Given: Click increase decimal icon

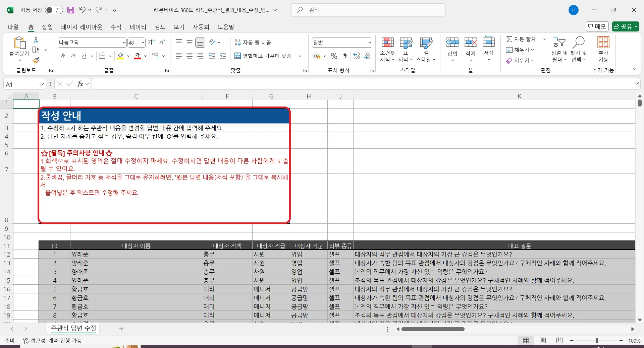Looking at the screenshot, I should pyautogui.click(x=357, y=56).
